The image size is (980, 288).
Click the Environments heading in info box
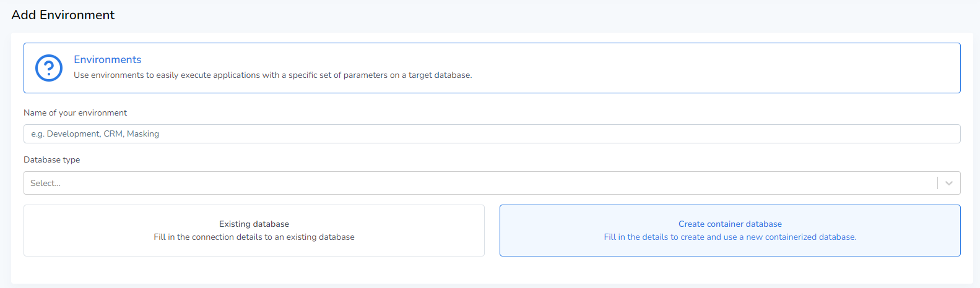click(x=108, y=59)
